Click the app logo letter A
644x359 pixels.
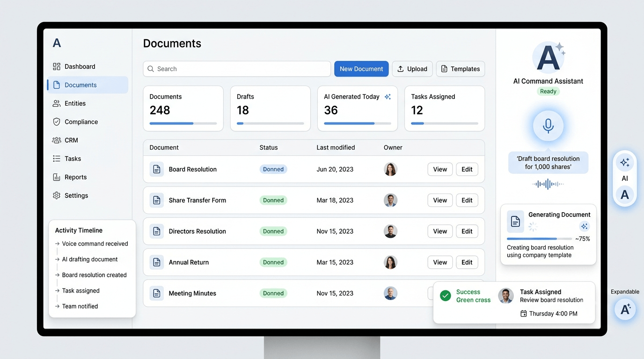(x=57, y=43)
